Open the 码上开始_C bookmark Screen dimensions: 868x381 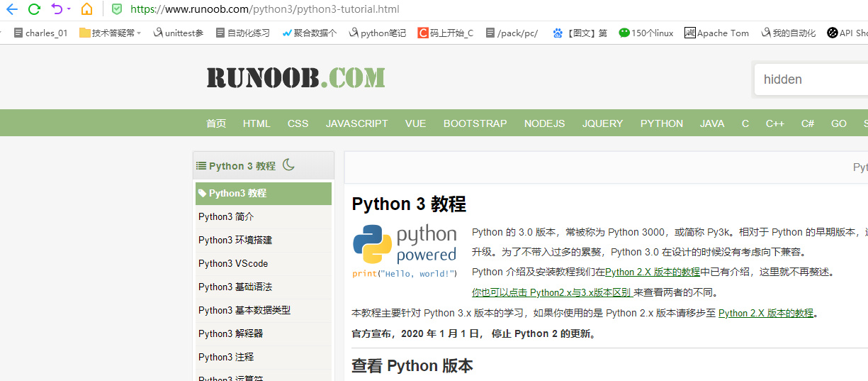coord(446,33)
